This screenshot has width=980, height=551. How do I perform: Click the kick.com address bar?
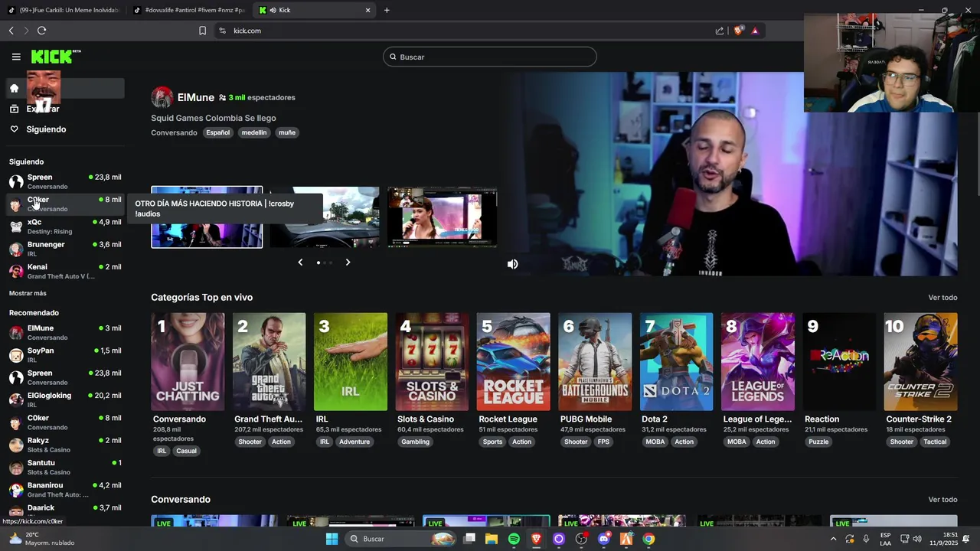[459, 31]
